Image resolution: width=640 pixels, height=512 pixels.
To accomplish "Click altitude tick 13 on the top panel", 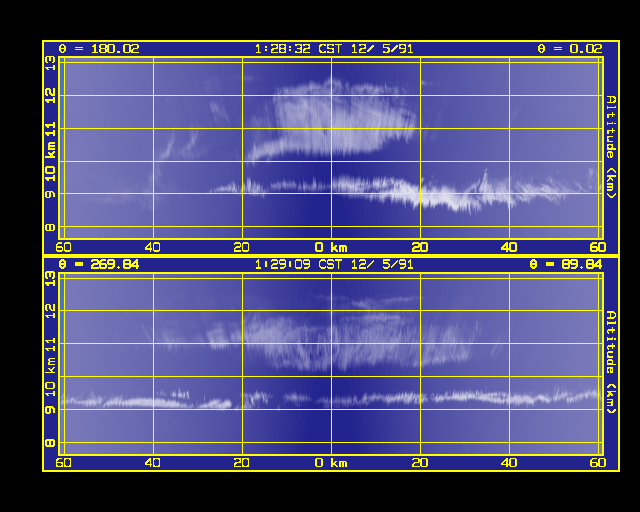I will (50, 63).
